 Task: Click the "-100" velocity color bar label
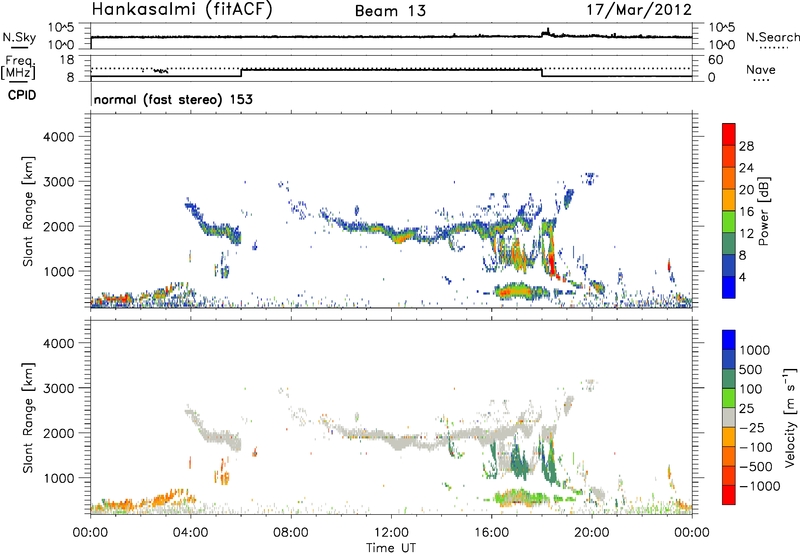[x=756, y=447]
